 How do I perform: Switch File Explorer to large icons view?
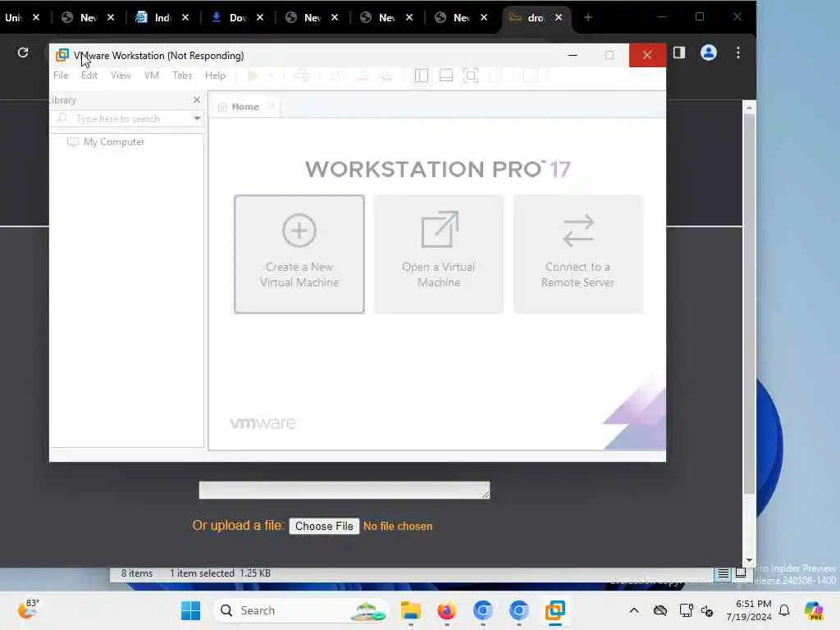[741, 573]
